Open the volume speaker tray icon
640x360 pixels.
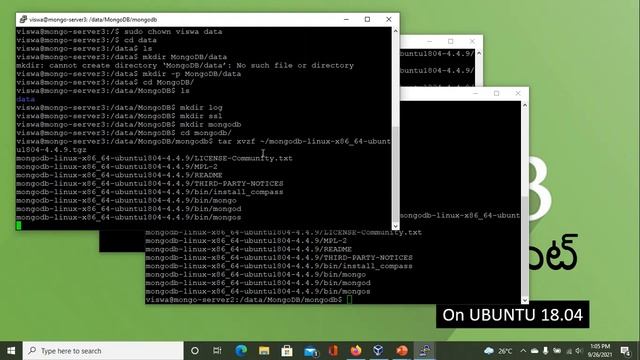(578, 351)
